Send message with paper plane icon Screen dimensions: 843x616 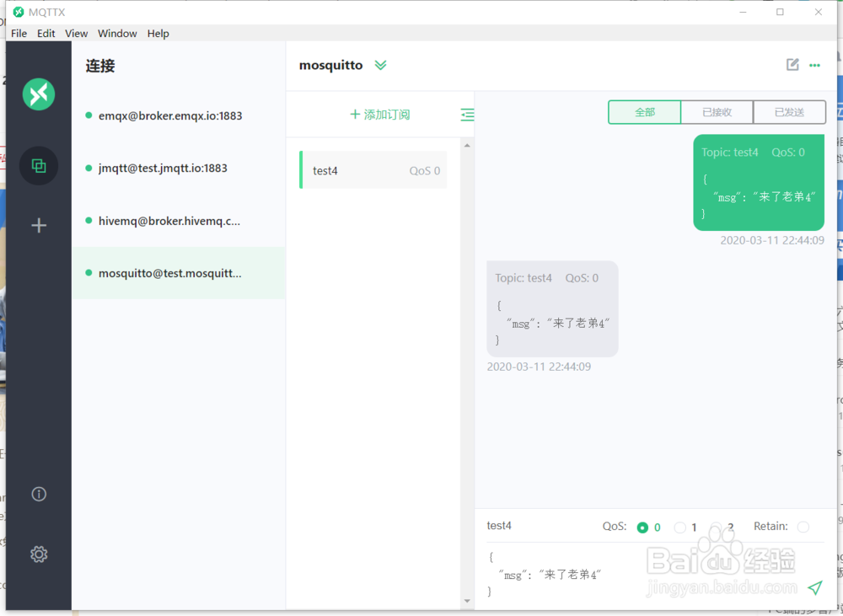(815, 587)
